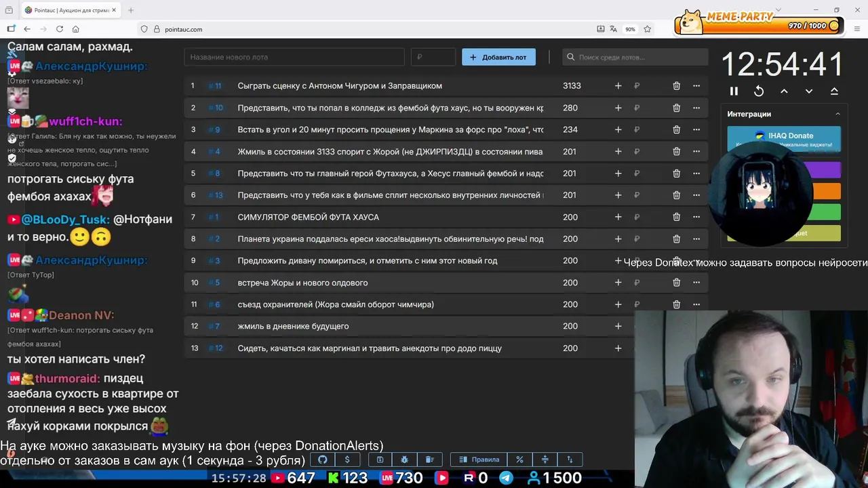Add amount to СИМУЛЯТОР ФЕМБОЙ ФУТА ХАУСА lot
The width and height of the screenshot is (868, 488).
618,217
